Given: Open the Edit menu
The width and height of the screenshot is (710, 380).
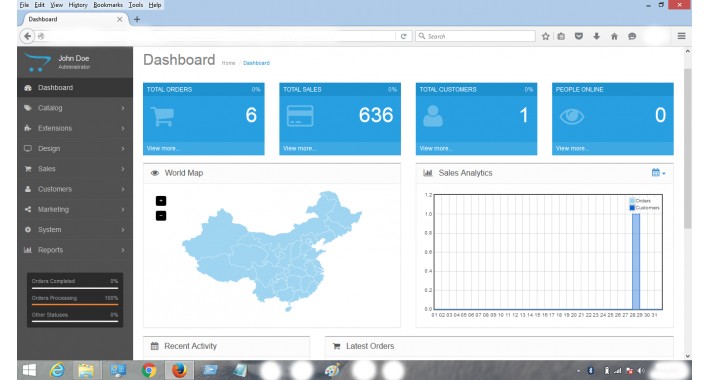Looking at the screenshot, I should point(39,5).
